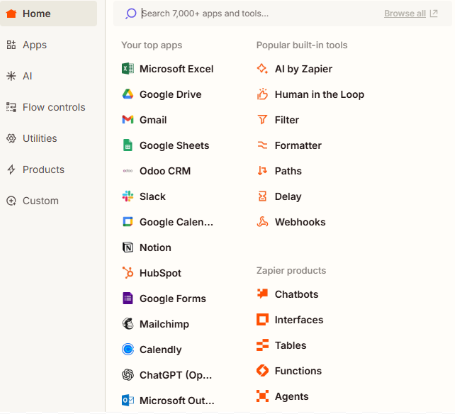Image resolution: width=455 pixels, height=414 pixels.
Task: Click the Calendly icon
Action: pyautogui.click(x=128, y=349)
